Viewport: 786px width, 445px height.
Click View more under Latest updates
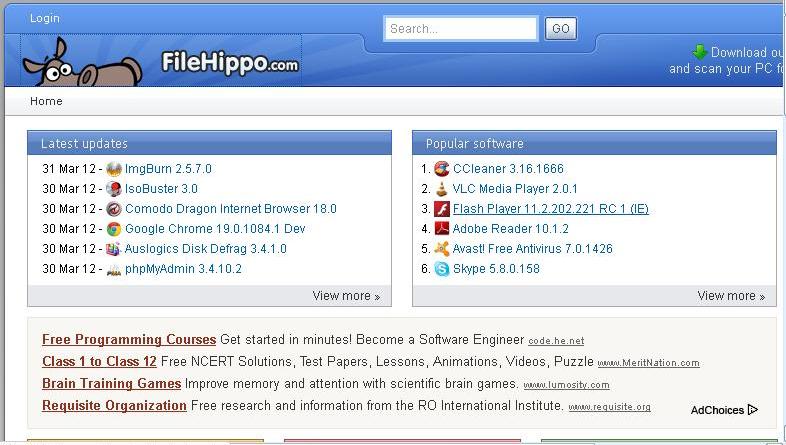(346, 296)
